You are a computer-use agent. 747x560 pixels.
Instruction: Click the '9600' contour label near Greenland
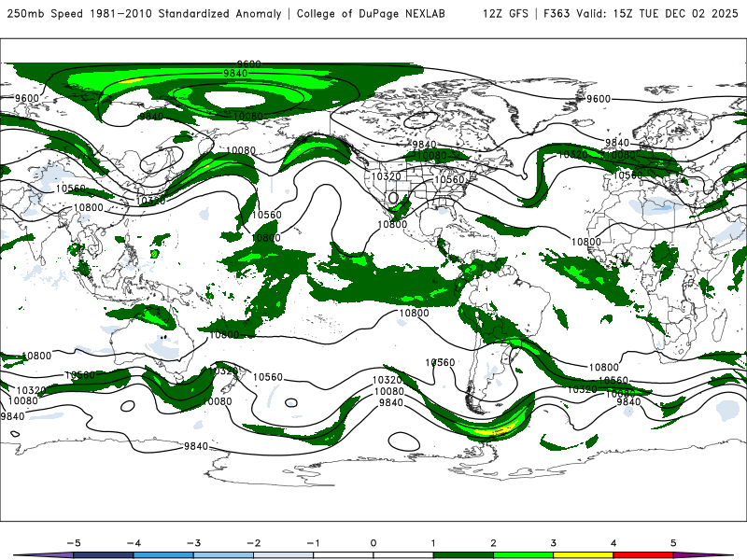point(599,99)
